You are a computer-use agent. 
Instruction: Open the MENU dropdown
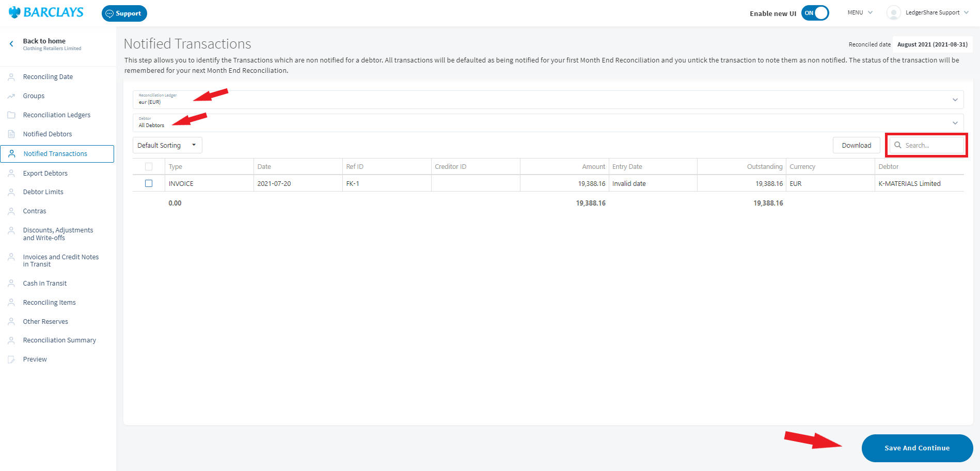point(859,12)
